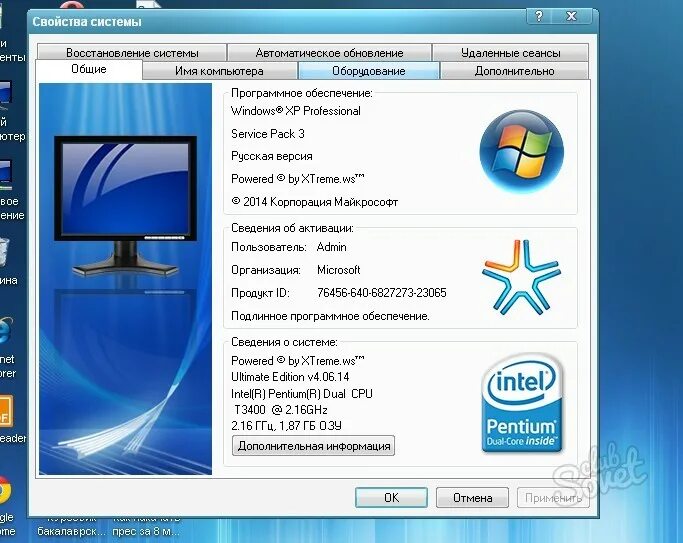
Task: Click the Русская версия text
Action: (272, 156)
